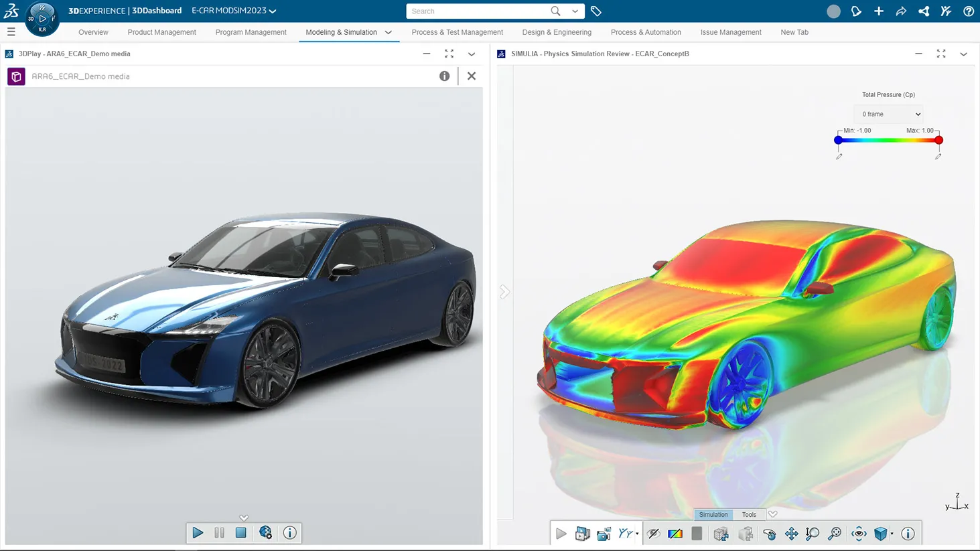Image resolution: width=980 pixels, height=551 pixels.
Task: Click the isometric view cube icon
Action: [879, 534]
